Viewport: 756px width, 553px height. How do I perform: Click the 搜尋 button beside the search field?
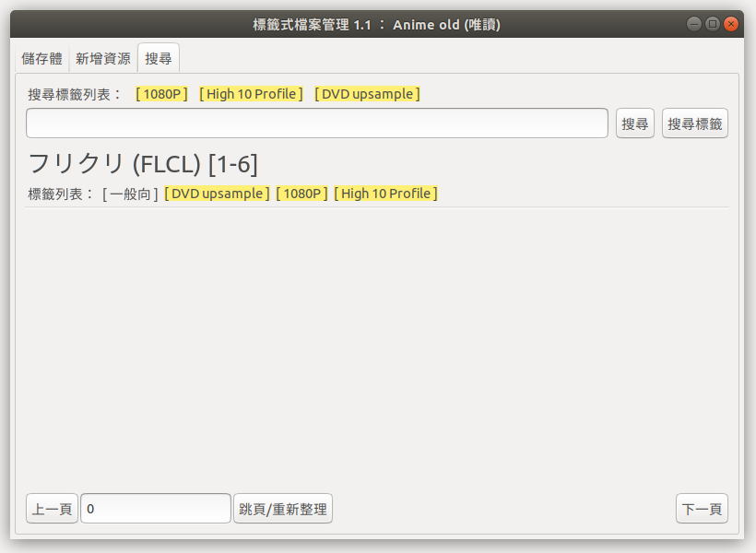[635, 124]
